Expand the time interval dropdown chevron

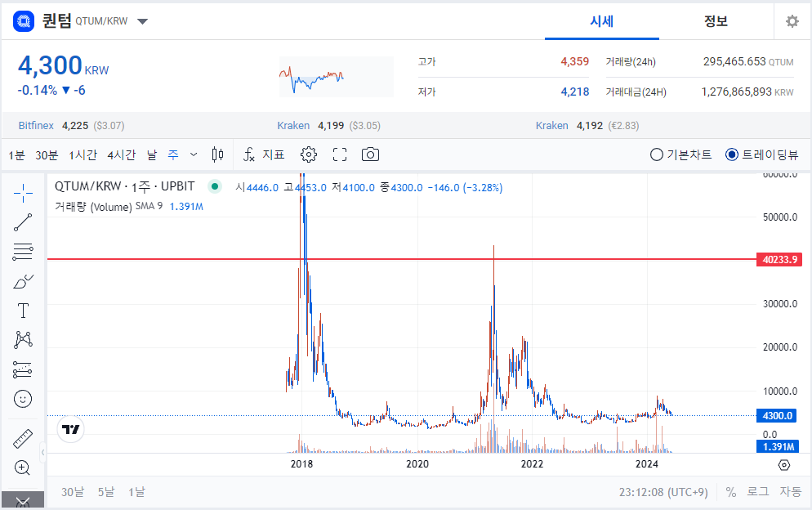(x=194, y=154)
